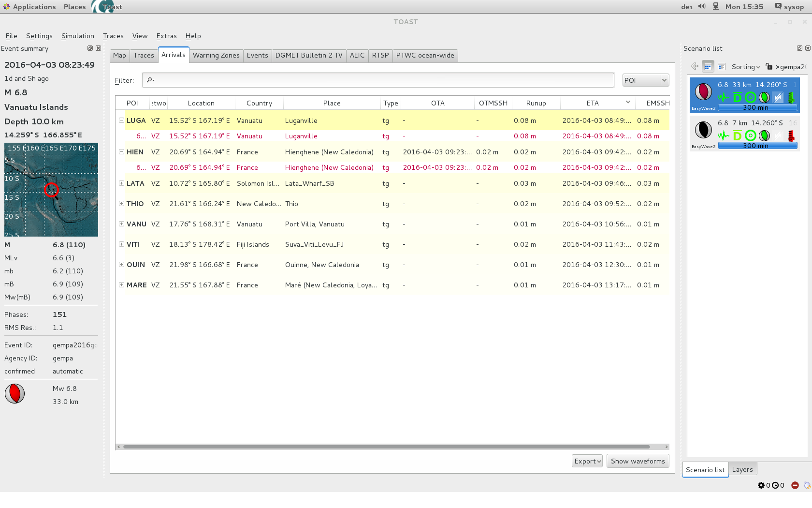Open the Traces menu
The image size is (812, 508).
click(x=113, y=36)
